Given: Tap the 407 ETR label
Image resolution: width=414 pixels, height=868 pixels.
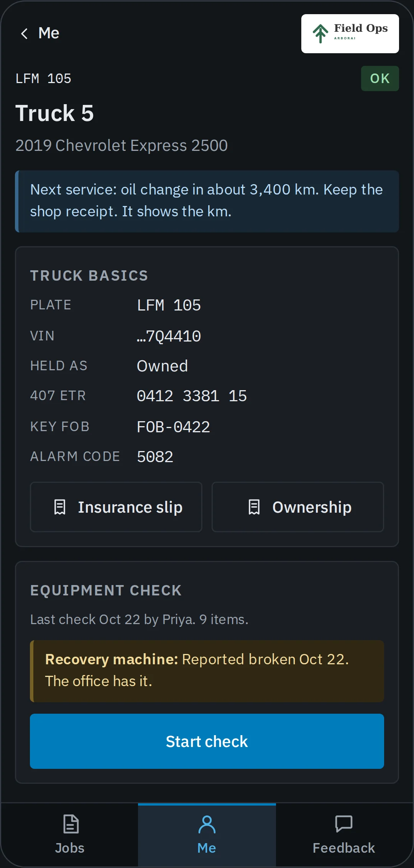Looking at the screenshot, I should (x=58, y=396).
